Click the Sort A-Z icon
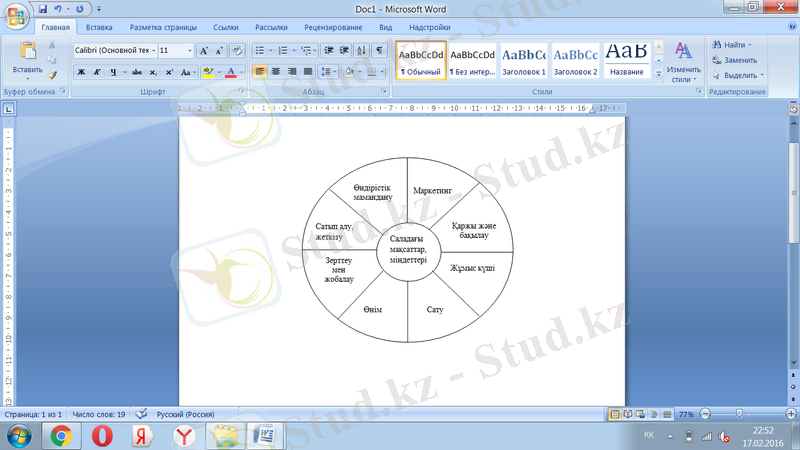The image size is (800, 450). [x=360, y=50]
